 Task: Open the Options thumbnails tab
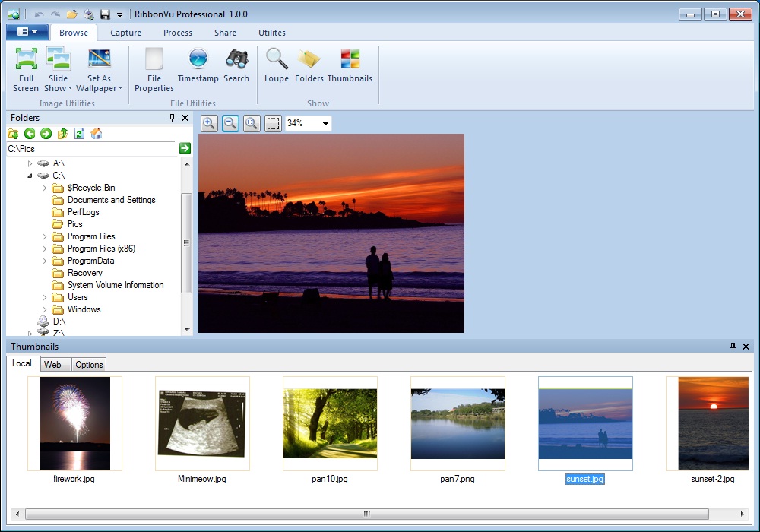(x=89, y=364)
